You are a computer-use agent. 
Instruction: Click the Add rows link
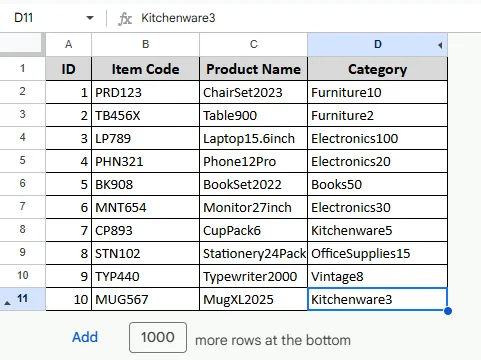(x=85, y=337)
